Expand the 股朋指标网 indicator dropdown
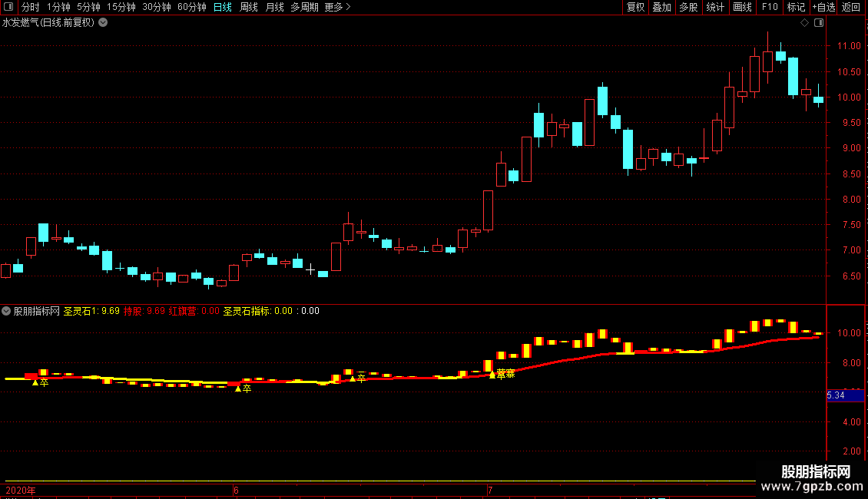The width and height of the screenshot is (868, 499). click(x=6, y=311)
